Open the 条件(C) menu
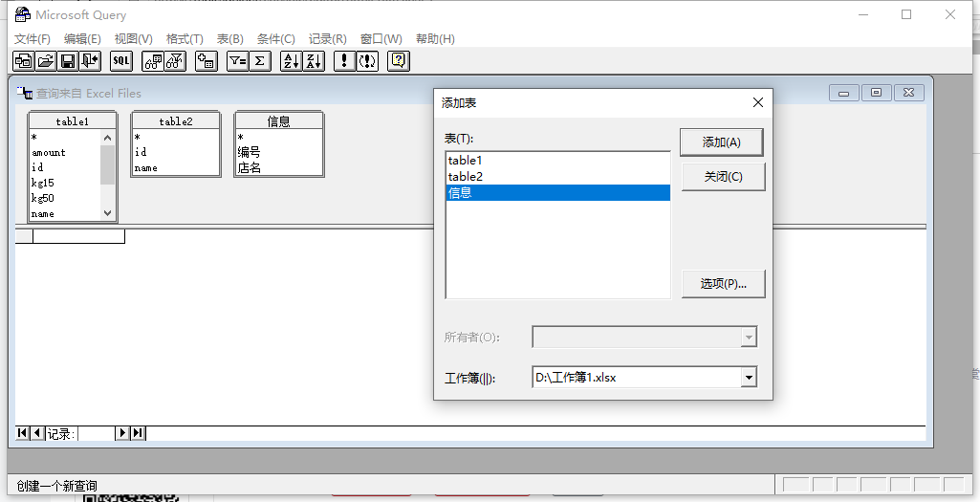The width and height of the screenshot is (980, 502). pyautogui.click(x=275, y=39)
